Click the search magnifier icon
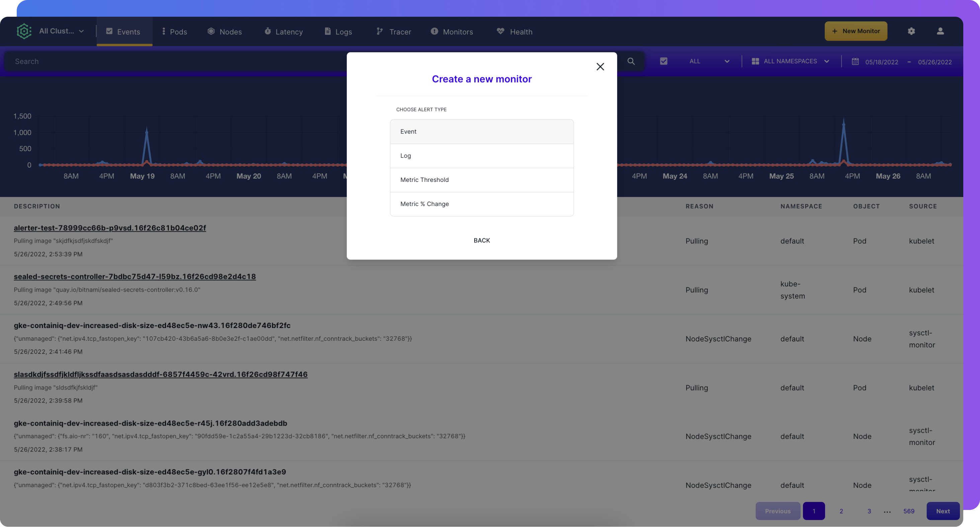The image size is (980, 527). click(631, 61)
